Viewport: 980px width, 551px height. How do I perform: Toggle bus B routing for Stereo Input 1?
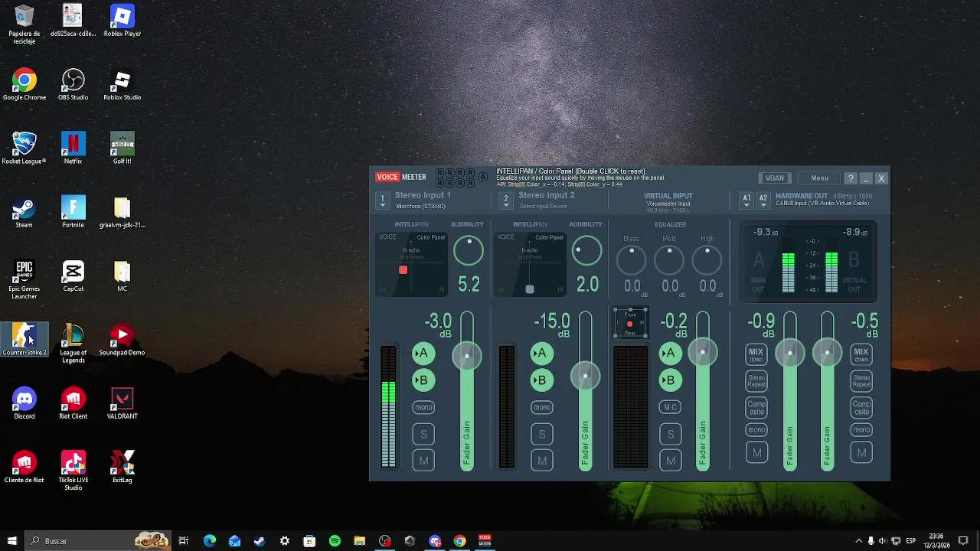(423, 380)
